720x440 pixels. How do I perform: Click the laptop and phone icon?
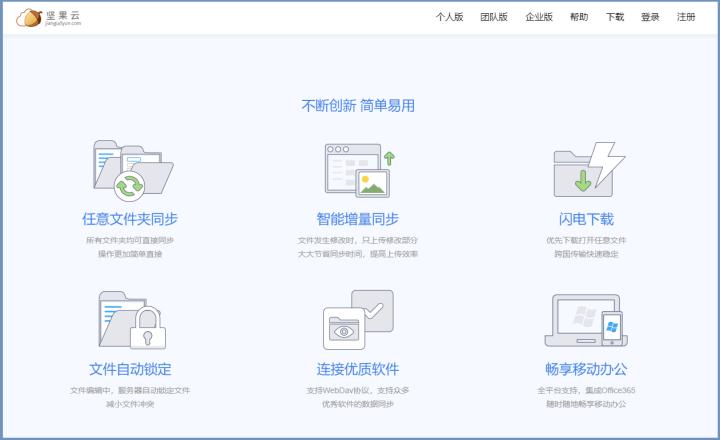(x=586, y=320)
